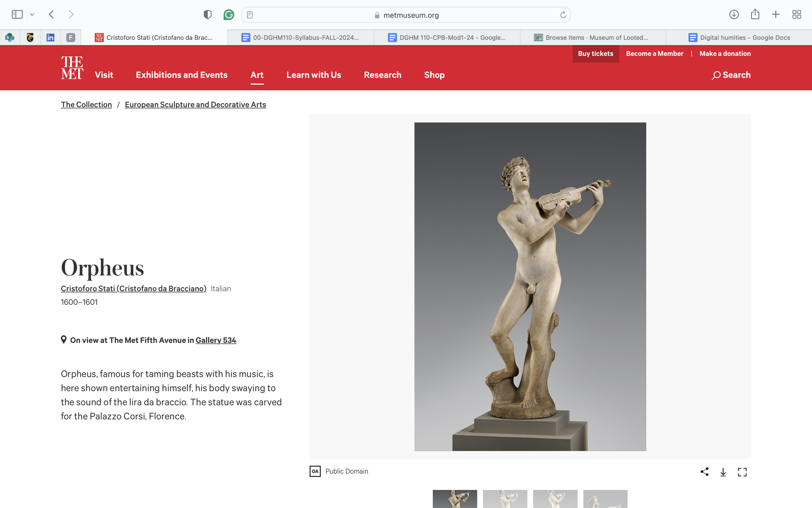812x508 pixels.
Task: Open artist Cristoforo Stati link
Action: click(134, 289)
